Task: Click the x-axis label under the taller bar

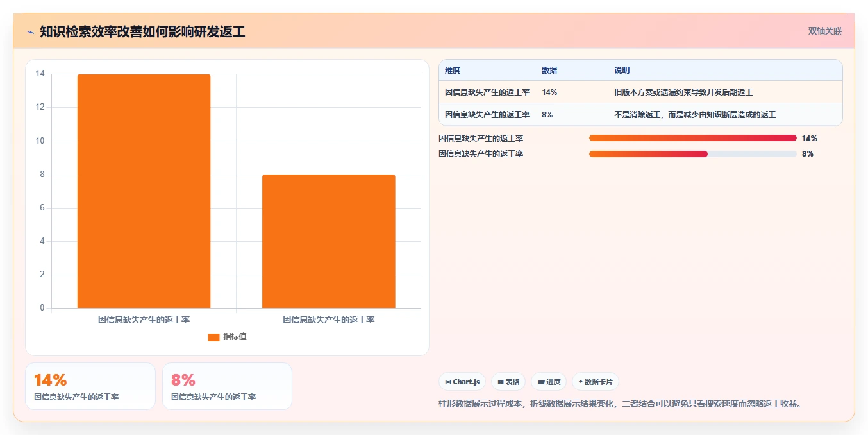Action: [144, 319]
